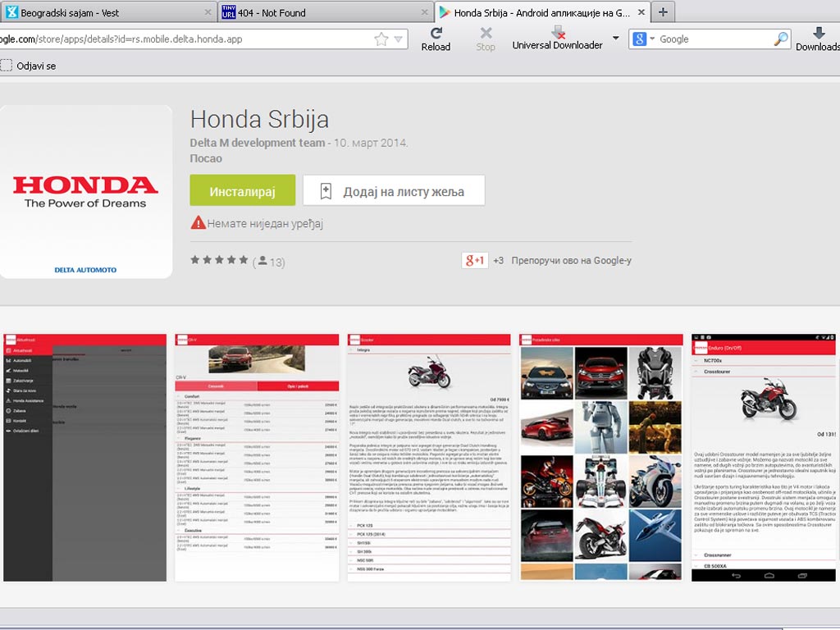Click the 13 reviewers count
The width and height of the screenshot is (840, 630).
click(x=271, y=262)
